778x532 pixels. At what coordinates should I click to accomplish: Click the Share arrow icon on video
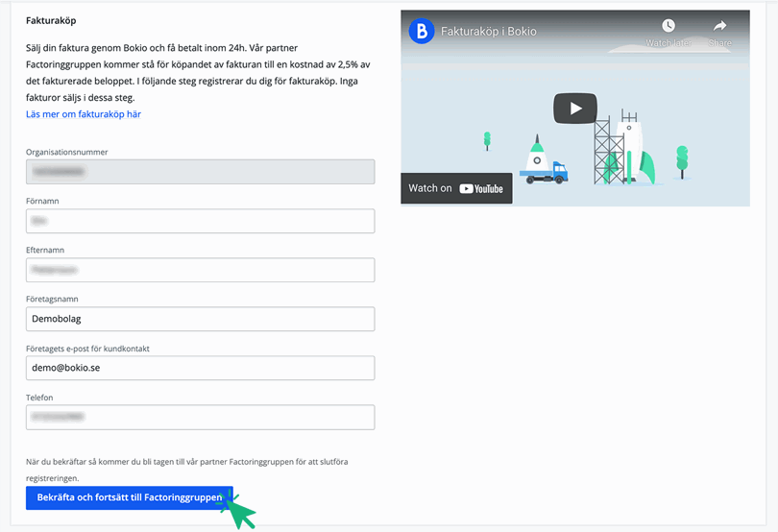[x=719, y=27]
